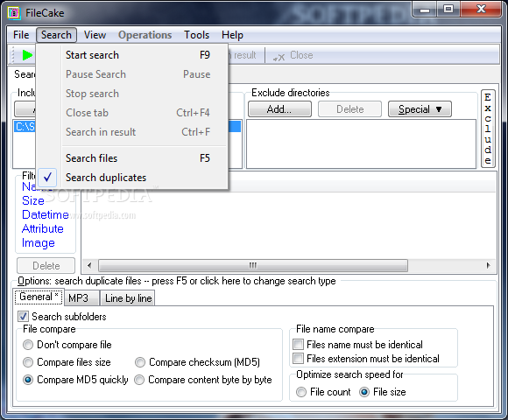Select Compare MD5 quickly option
The height and width of the screenshot is (420, 508).
pyautogui.click(x=28, y=380)
